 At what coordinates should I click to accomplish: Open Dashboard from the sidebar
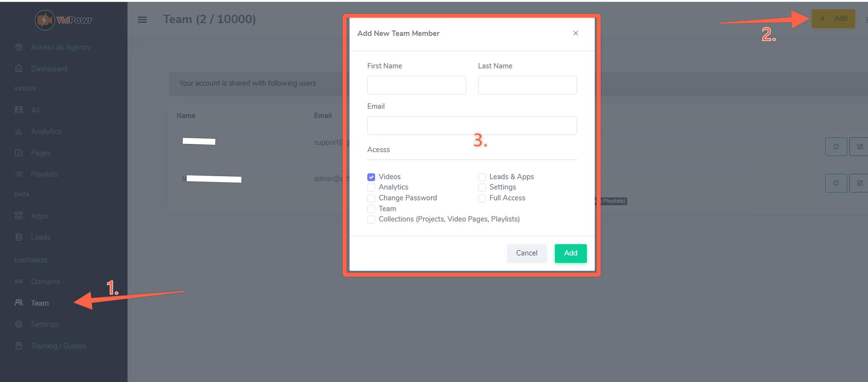49,69
